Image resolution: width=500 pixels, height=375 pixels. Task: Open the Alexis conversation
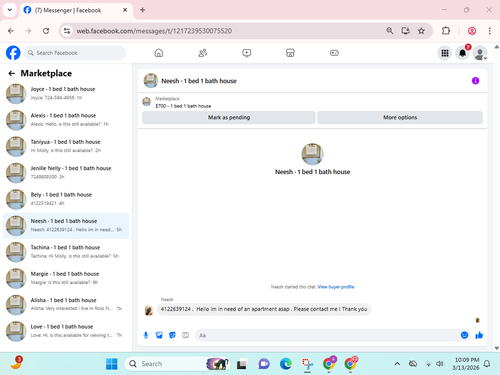66,120
